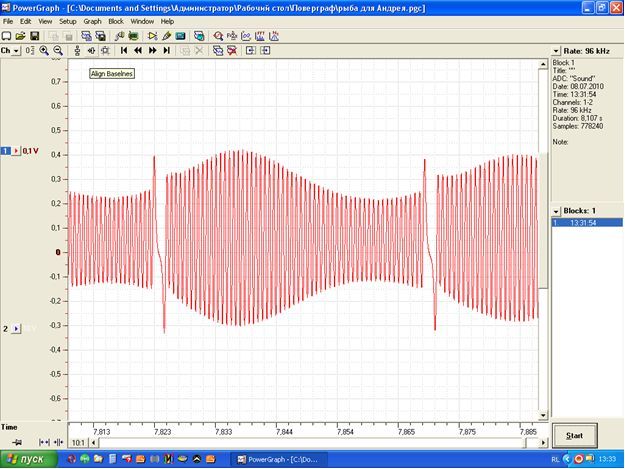Skip to the end of the record
Image resolution: width=625 pixels, height=469 pixels.
click(x=167, y=51)
